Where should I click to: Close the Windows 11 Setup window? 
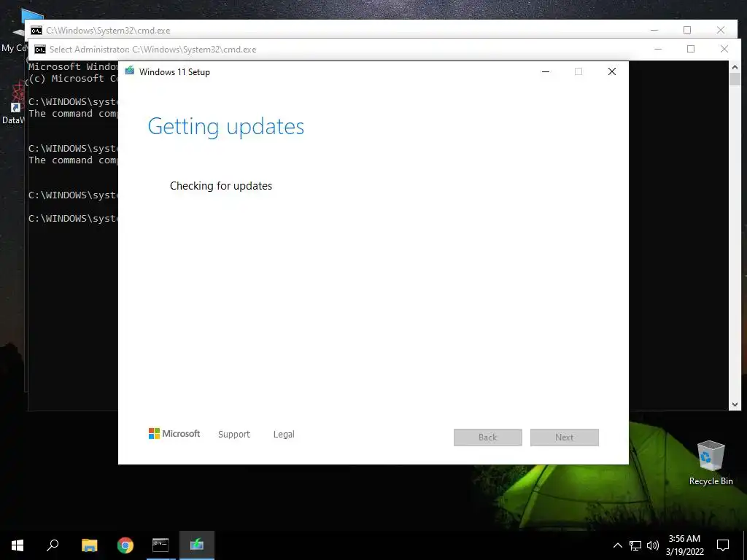612,71
